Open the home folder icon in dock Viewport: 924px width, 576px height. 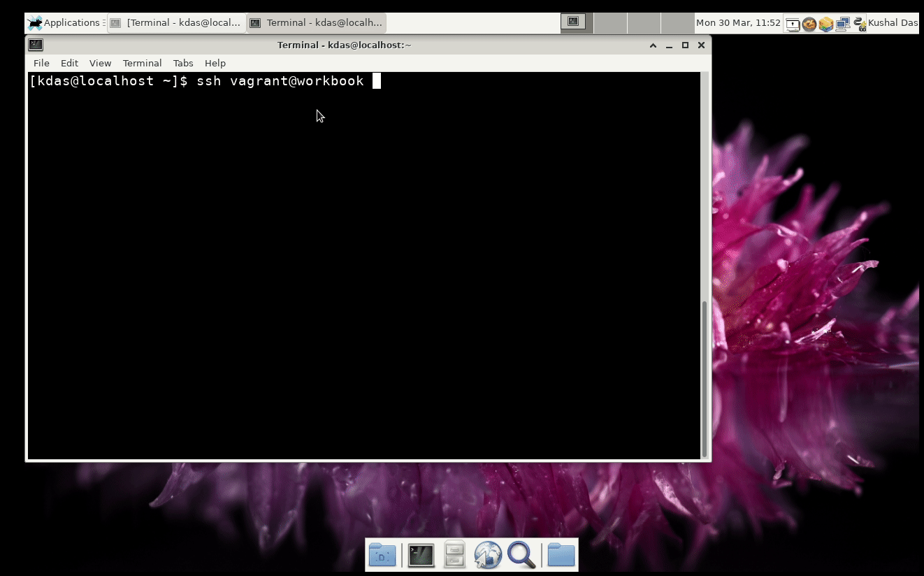point(561,555)
